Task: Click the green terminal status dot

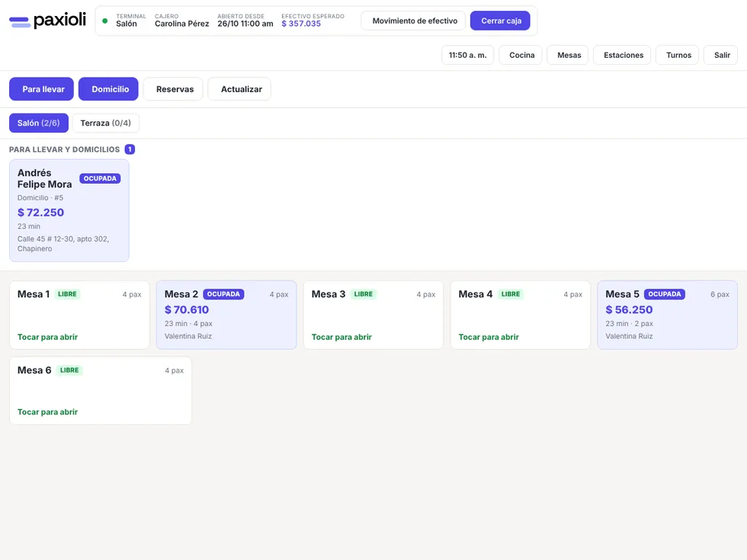Action: point(105,21)
